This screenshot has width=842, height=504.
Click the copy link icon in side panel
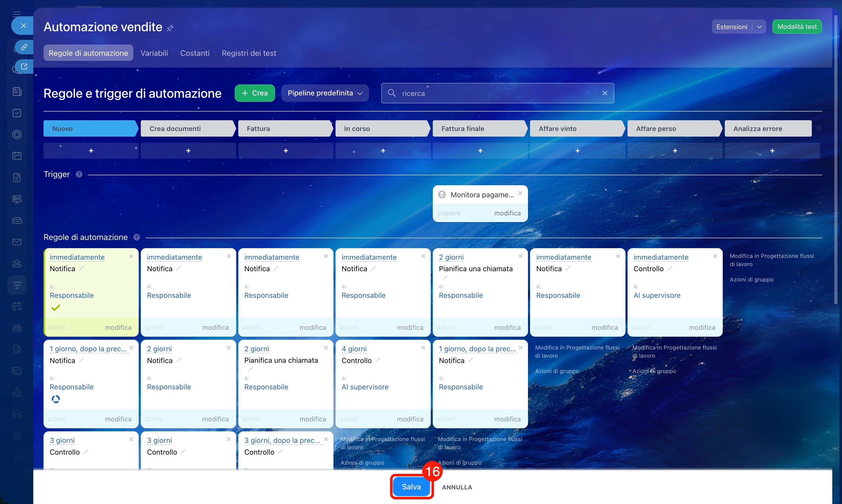pyautogui.click(x=24, y=47)
